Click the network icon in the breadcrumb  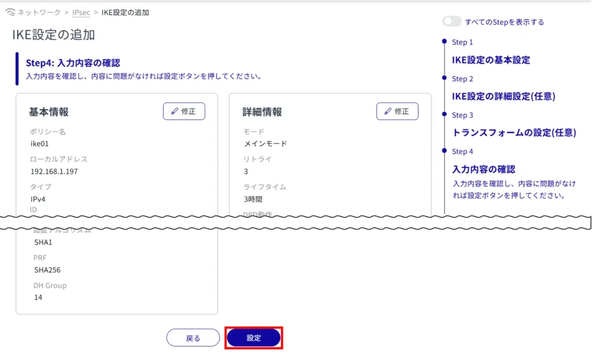click(x=10, y=13)
